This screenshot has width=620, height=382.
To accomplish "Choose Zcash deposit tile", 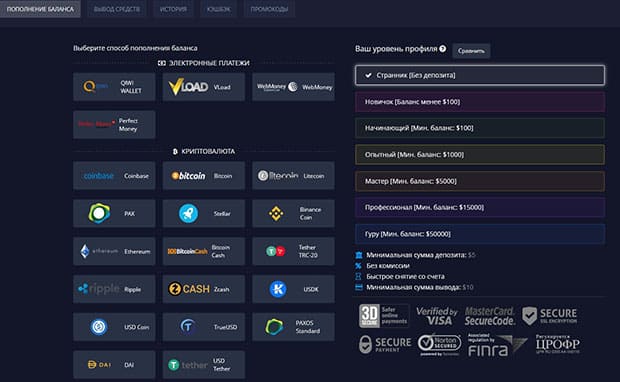I will (x=204, y=289).
